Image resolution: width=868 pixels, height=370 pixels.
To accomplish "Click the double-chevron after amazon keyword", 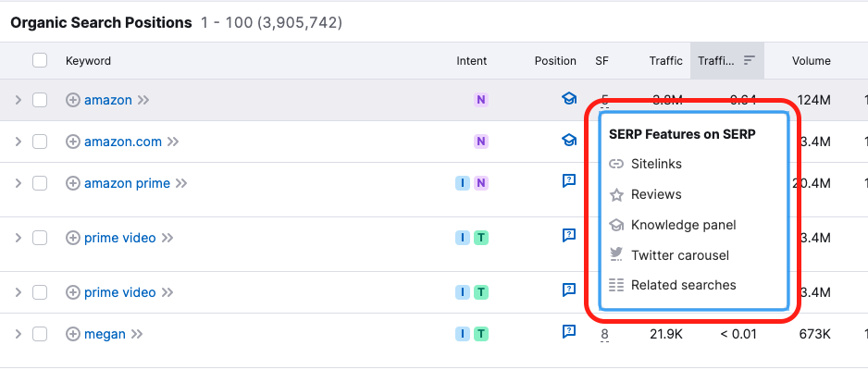I will click(143, 100).
